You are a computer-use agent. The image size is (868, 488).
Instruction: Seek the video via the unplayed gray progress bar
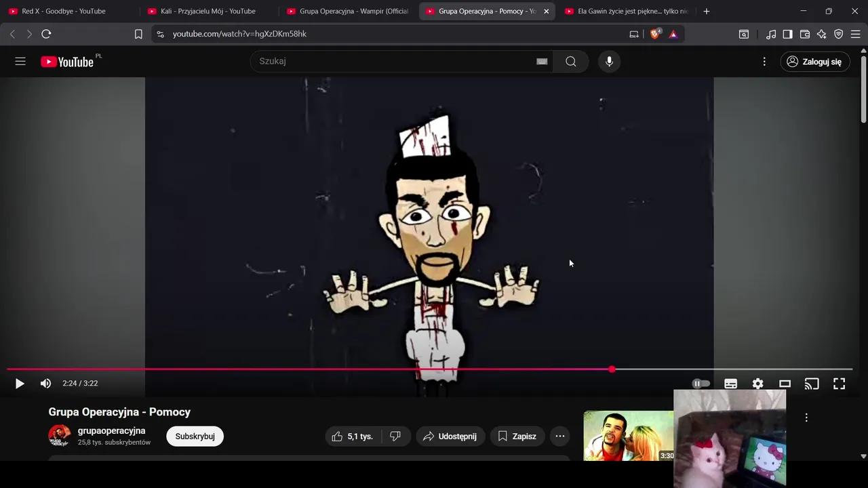734,369
